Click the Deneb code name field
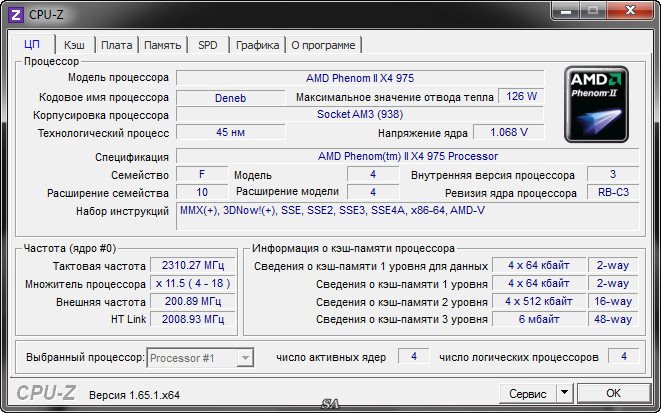 (230, 98)
